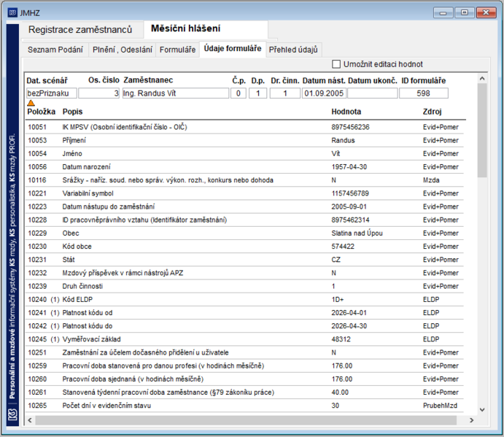Image resolution: width=504 pixels, height=437 pixels.
Task: Click the Č.p. field with 0
Action: tap(239, 93)
